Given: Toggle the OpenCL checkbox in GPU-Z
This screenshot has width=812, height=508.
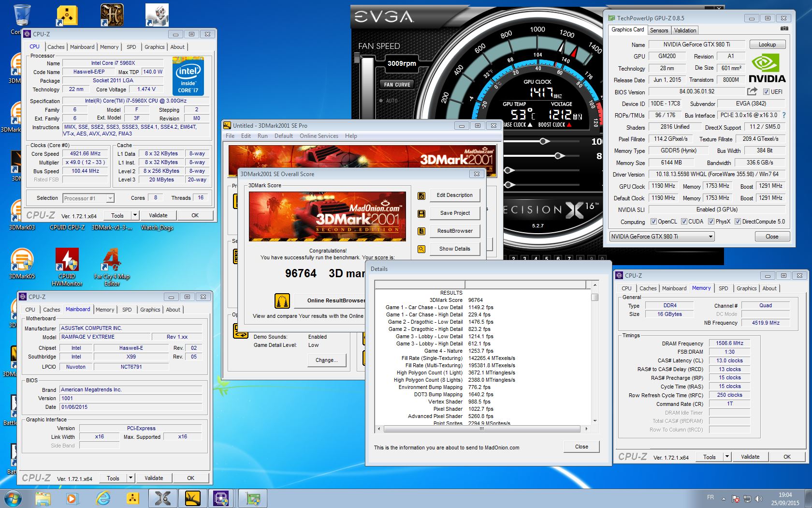Looking at the screenshot, I should click(653, 222).
